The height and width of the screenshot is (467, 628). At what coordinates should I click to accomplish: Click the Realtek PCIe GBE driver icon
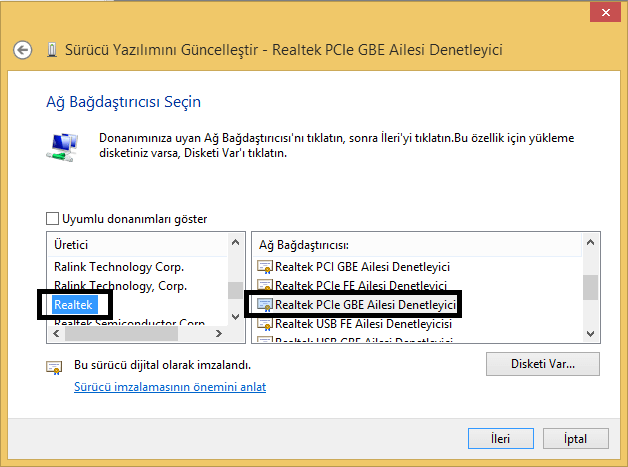[265, 304]
